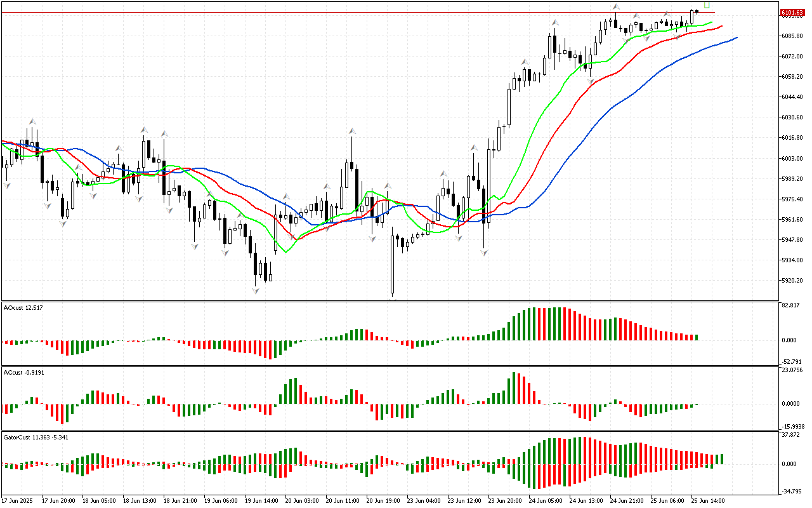The width and height of the screenshot is (812, 508).
Task: Click the last green AOcust histogram bar
Action: tap(697, 337)
